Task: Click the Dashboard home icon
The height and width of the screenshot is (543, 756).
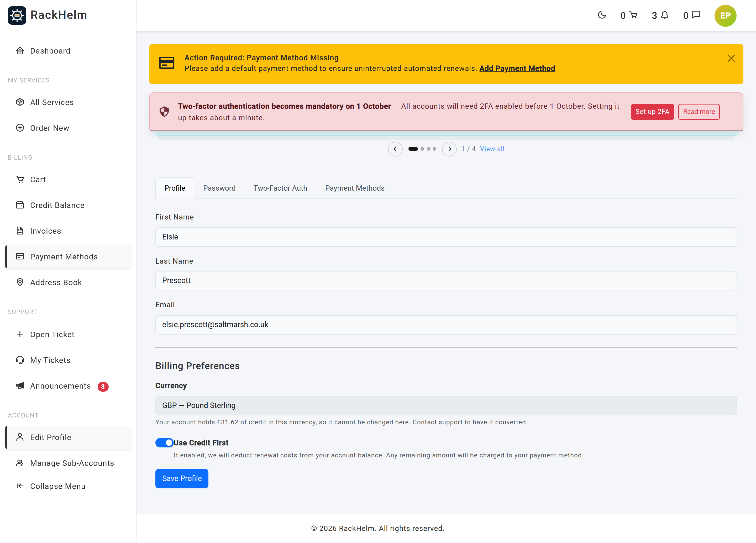Action: point(20,51)
